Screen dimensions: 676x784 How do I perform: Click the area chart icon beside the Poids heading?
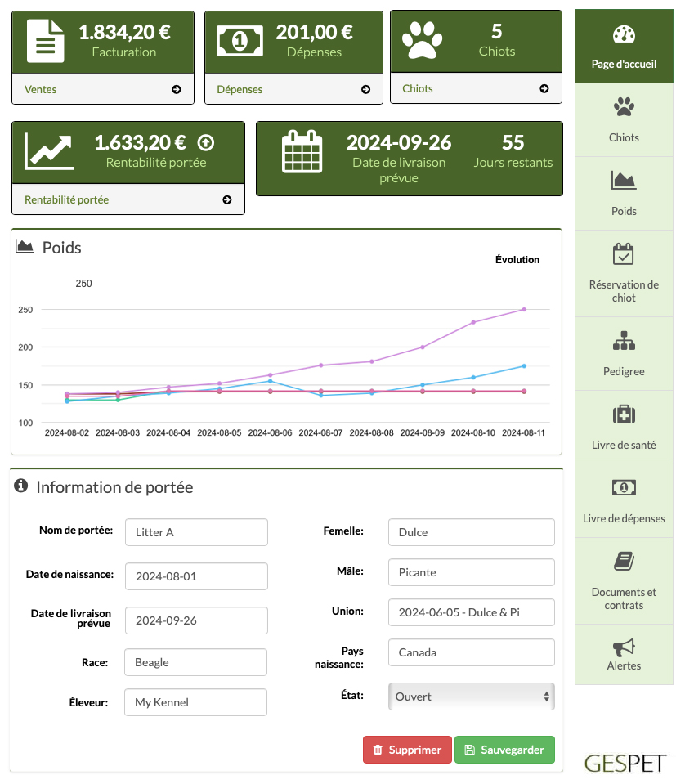tap(25, 246)
